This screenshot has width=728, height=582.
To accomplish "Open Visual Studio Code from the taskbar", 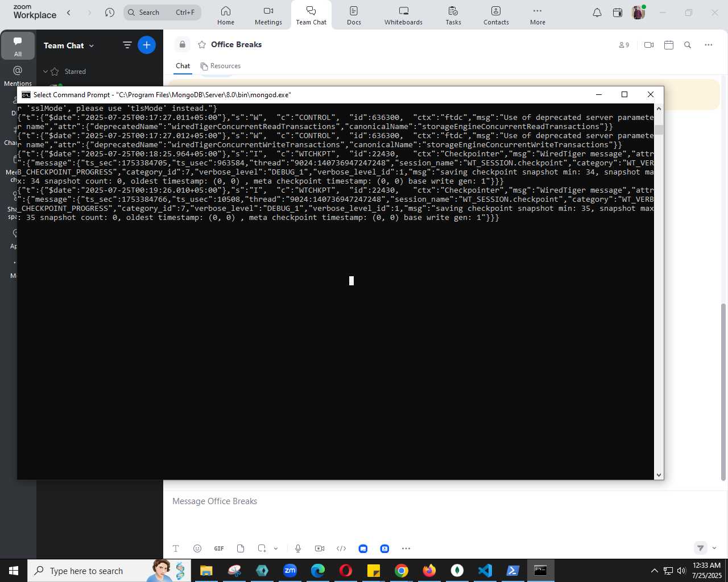I will (x=485, y=571).
